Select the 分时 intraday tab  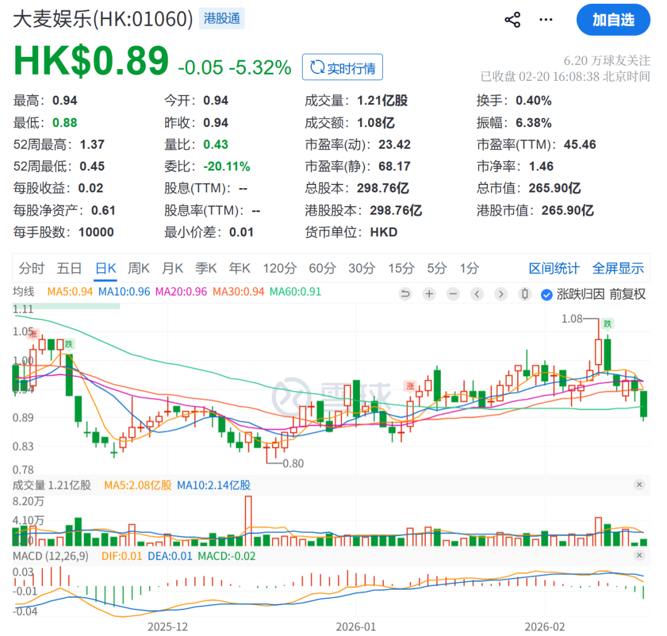(x=31, y=268)
